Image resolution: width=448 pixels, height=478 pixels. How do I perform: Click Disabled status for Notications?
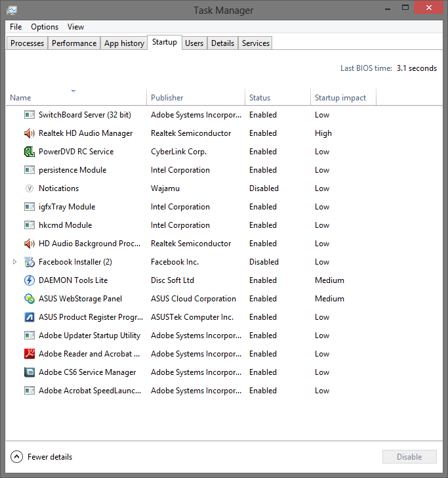tap(264, 188)
